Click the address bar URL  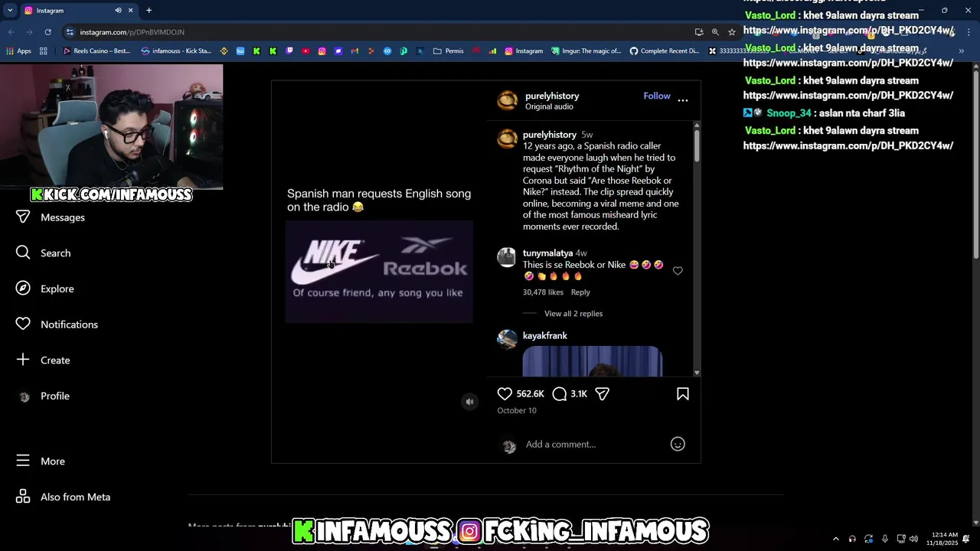(x=132, y=32)
